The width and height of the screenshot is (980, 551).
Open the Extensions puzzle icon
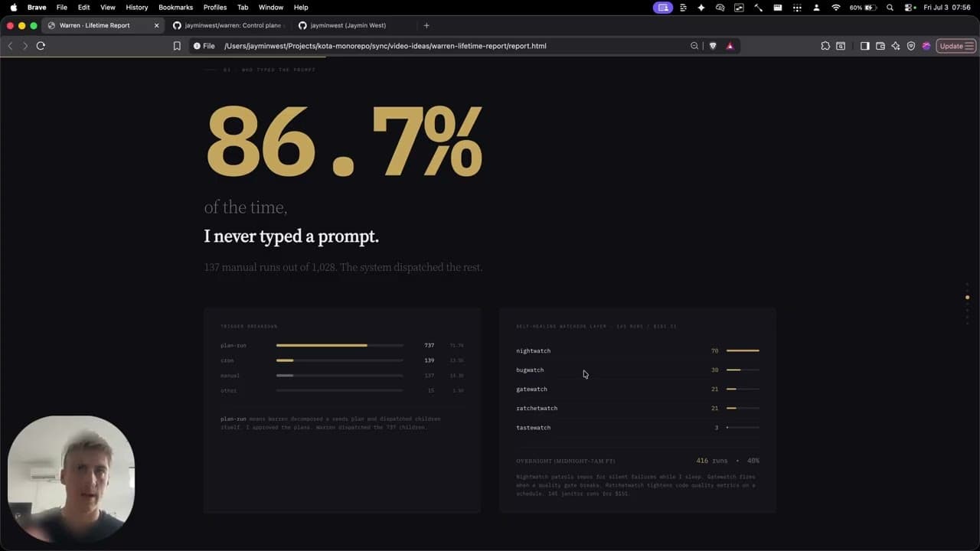click(825, 46)
